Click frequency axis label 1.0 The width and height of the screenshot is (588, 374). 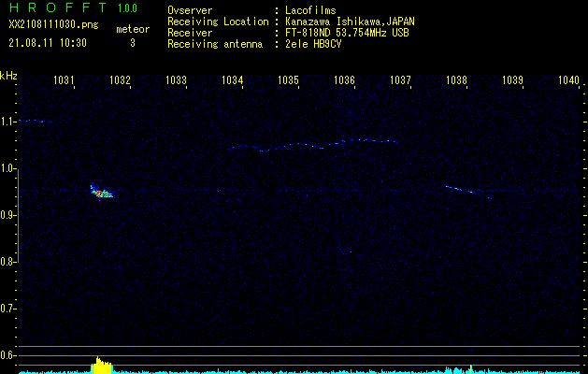pyautogui.click(x=7, y=168)
